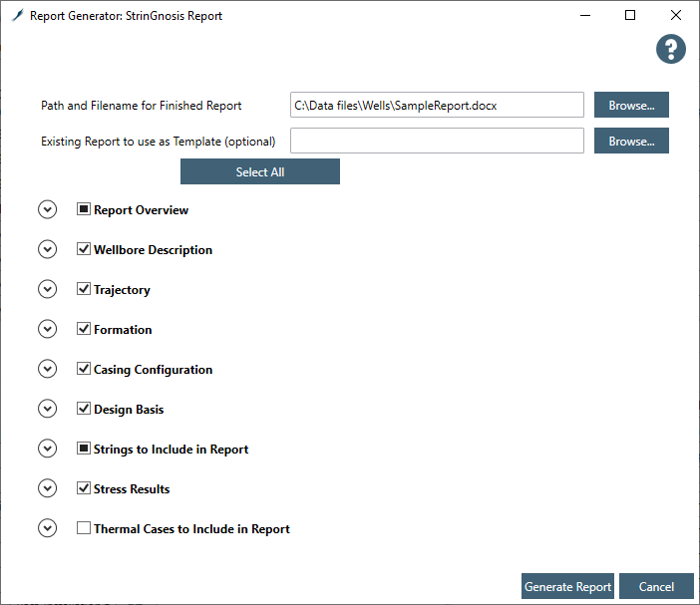Expand the Formation section chevron

(x=47, y=330)
